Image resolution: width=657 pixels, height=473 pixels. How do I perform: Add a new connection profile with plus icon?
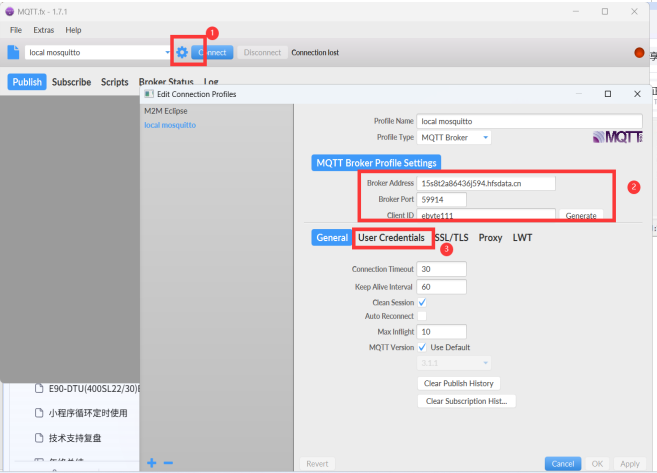(152, 462)
